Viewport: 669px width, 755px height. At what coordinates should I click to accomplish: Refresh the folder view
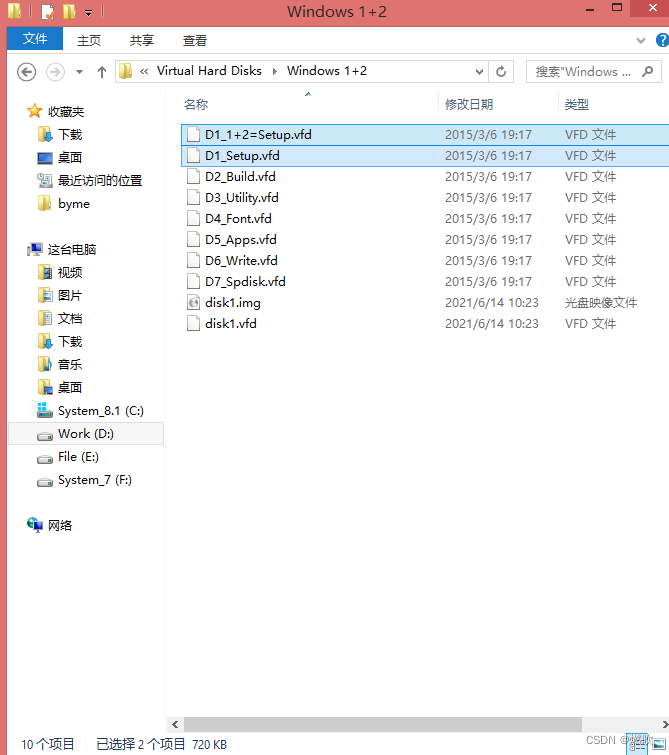(x=501, y=72)
